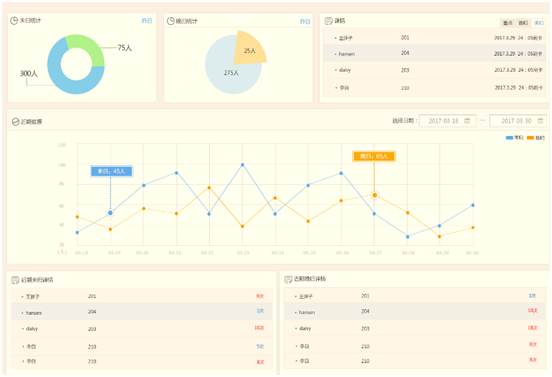This screenshot has width=552, height=377.
Task: Select the blue 300人 donut segment
Action: pos(60,79)
